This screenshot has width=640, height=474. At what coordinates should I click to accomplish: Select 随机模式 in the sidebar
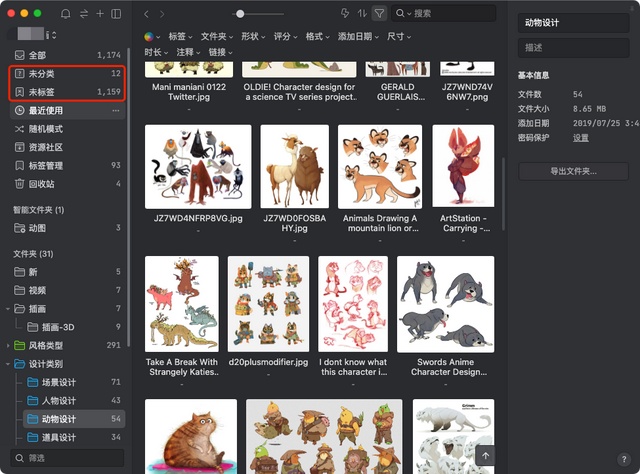click(67, 129)
